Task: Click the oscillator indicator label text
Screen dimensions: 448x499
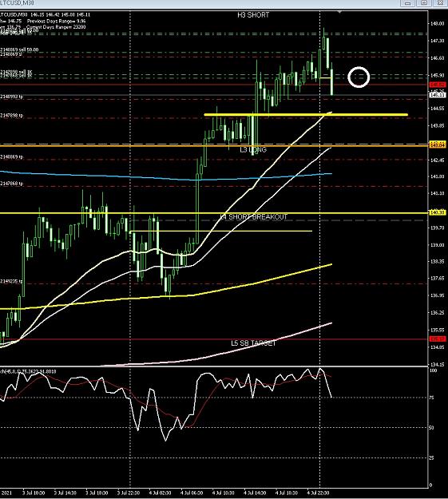Action: point(29,371)
